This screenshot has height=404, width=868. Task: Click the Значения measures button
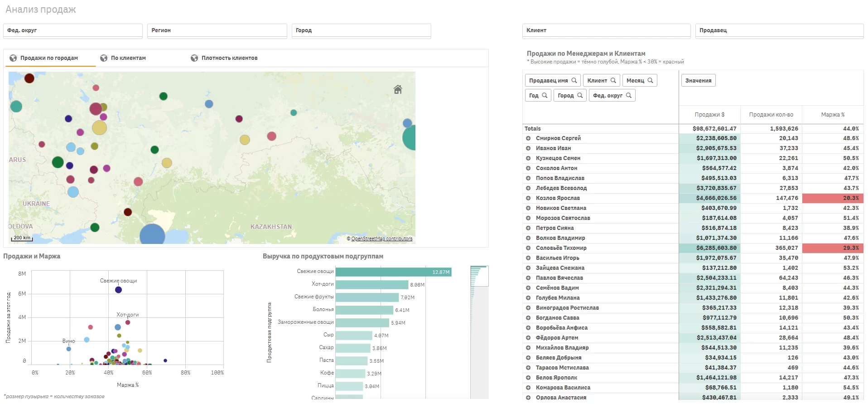(698, 80)
